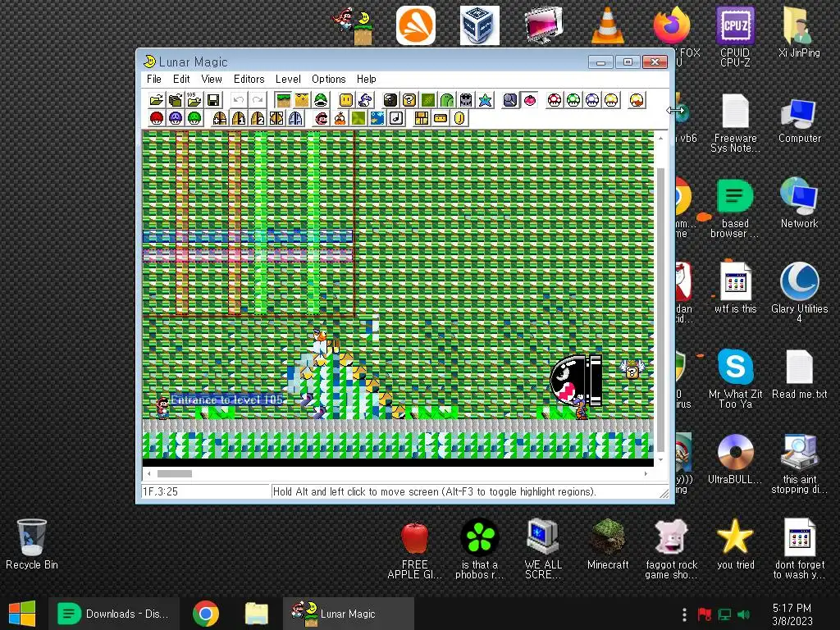Click the green hill toolbar icon

click(x=447, y=100)
